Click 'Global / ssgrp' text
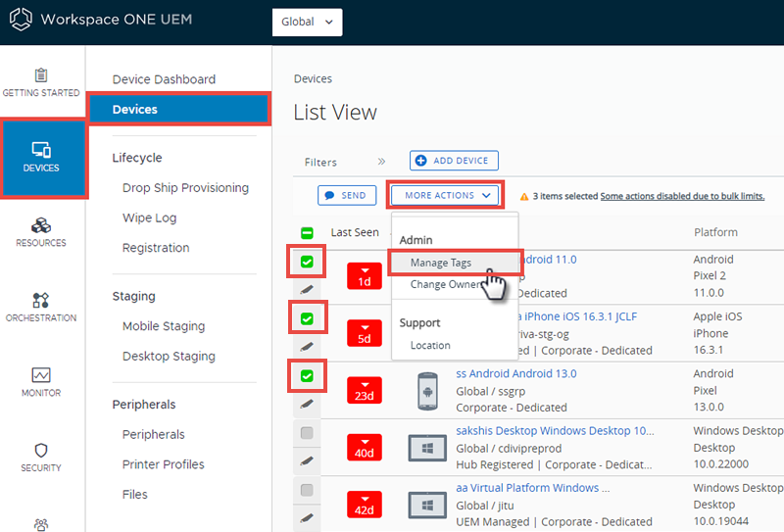 pos(490,392)
